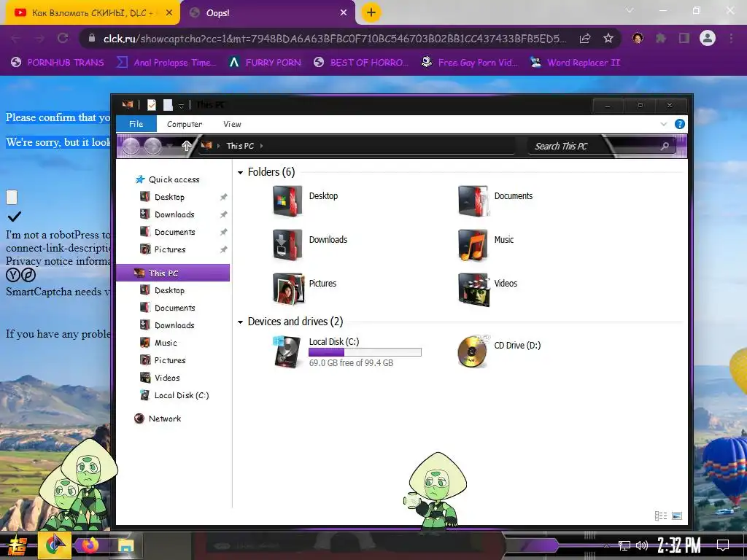747x560 pixels.
Task: Expand the ribbon with the chevron arrow
Action: click(x=664, y=124)
